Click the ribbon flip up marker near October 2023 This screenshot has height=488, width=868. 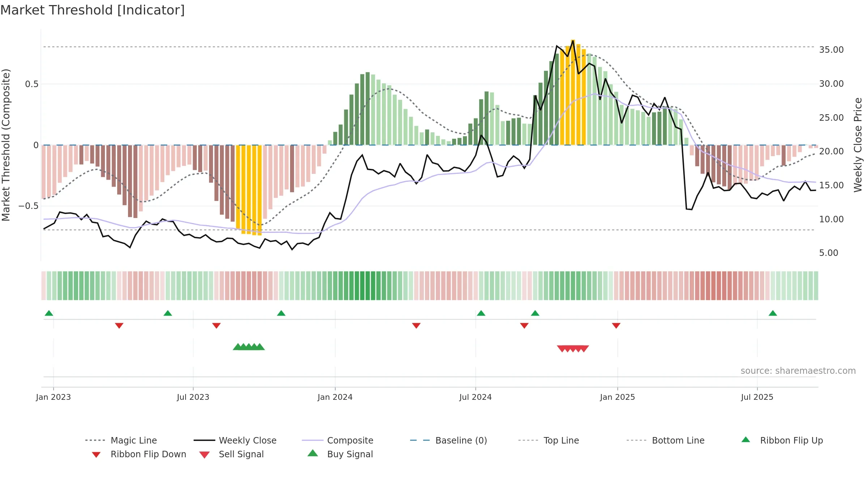tap(281, 313)
